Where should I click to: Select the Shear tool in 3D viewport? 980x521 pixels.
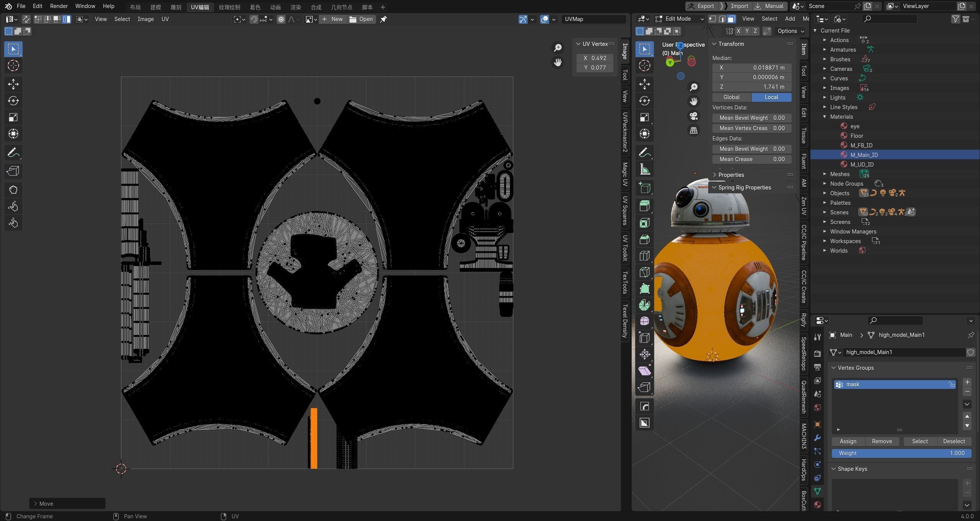(x=645, y=371)
